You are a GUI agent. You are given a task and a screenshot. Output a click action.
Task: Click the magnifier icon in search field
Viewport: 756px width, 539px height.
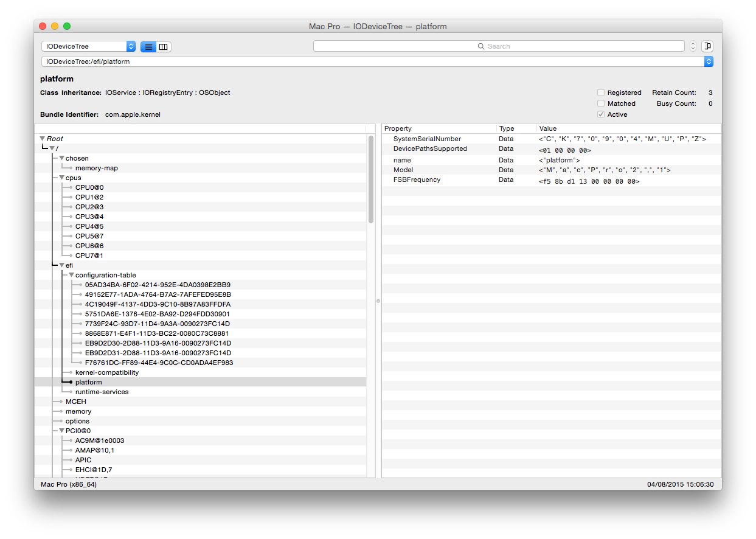coord(481,46)
